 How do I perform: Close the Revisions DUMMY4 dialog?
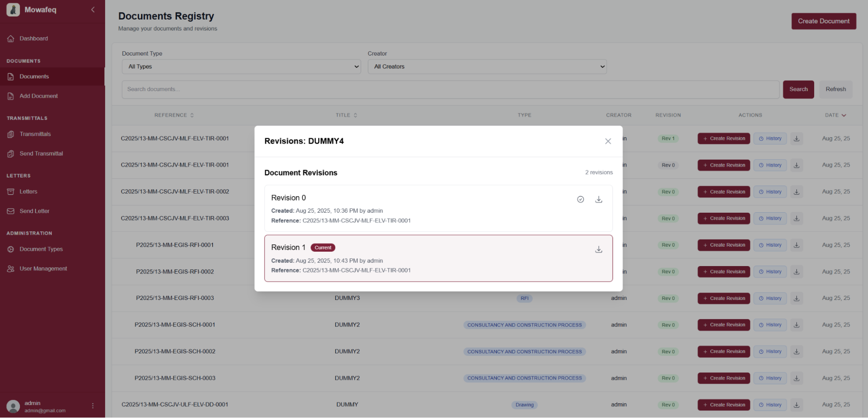[608, 141]
